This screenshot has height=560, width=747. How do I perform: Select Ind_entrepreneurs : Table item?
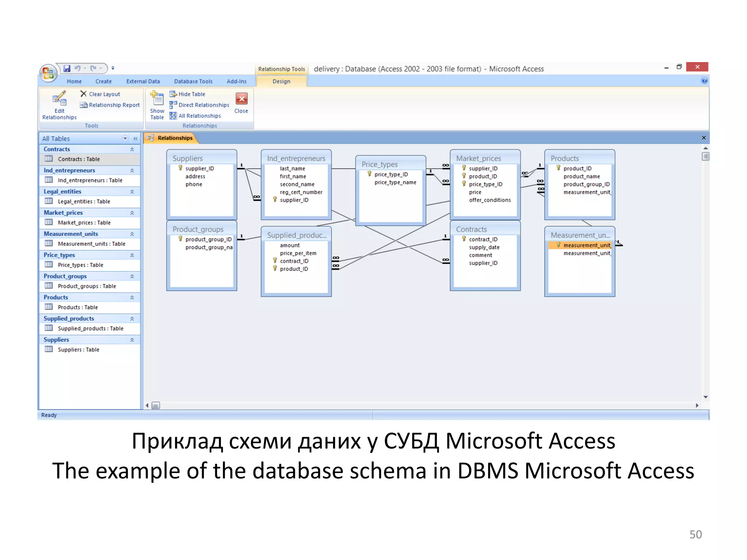[x=89, y=180]
